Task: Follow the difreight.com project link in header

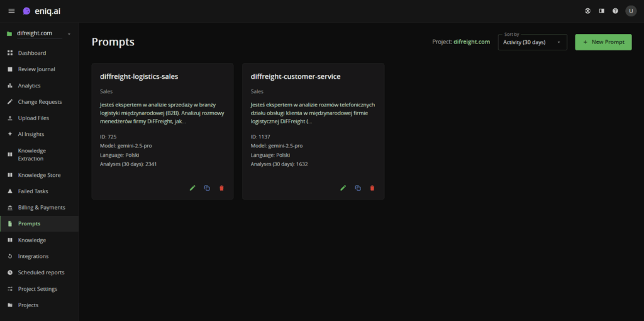Action: [472, 42]
